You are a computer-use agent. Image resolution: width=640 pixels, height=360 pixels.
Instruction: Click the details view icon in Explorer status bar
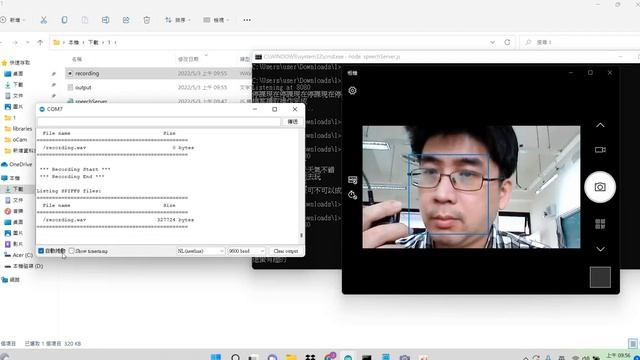click(632, 343)
